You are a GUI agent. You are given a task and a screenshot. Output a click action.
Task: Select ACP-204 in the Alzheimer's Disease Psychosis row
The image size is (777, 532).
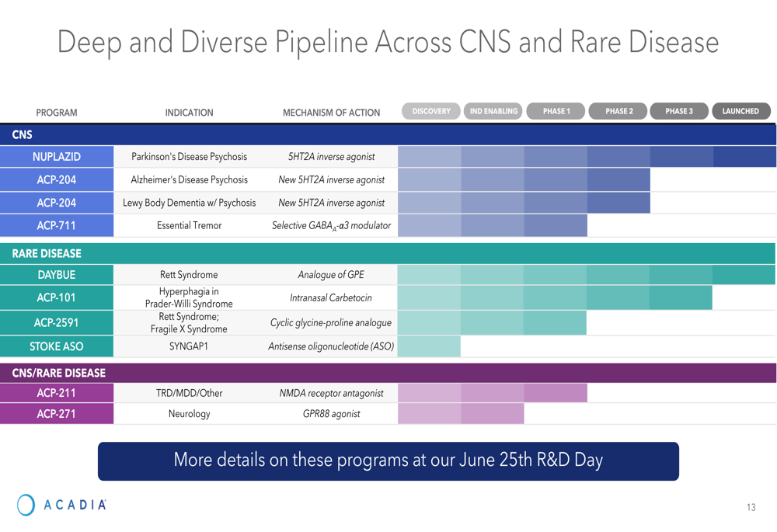(57, 180)
